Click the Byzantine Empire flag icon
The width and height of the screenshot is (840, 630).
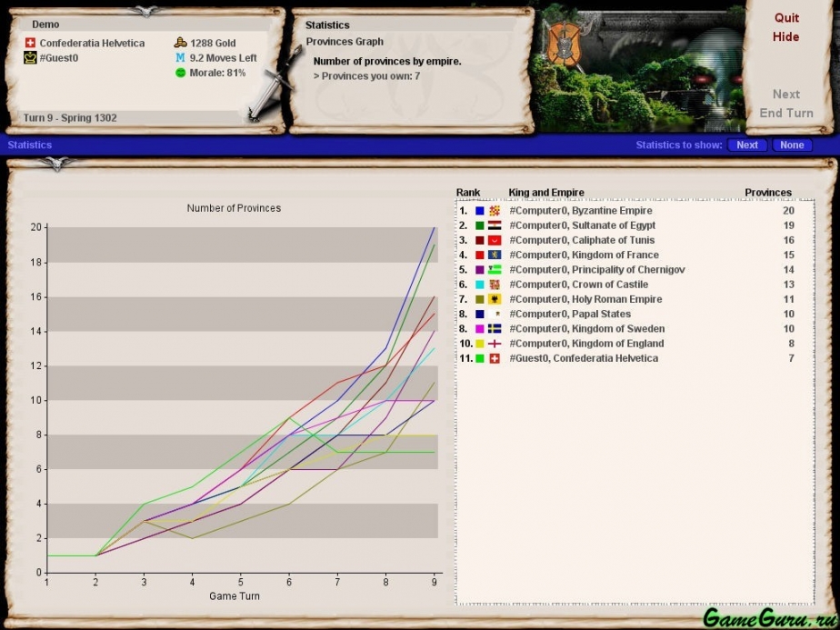coord(495,211)
